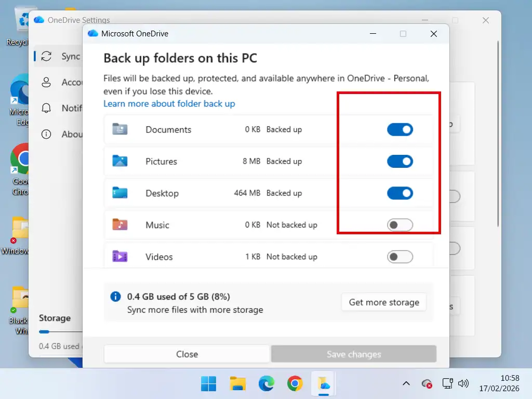Expand hidden icons in the system tray
532x399 pixels.
coord(406,383)
